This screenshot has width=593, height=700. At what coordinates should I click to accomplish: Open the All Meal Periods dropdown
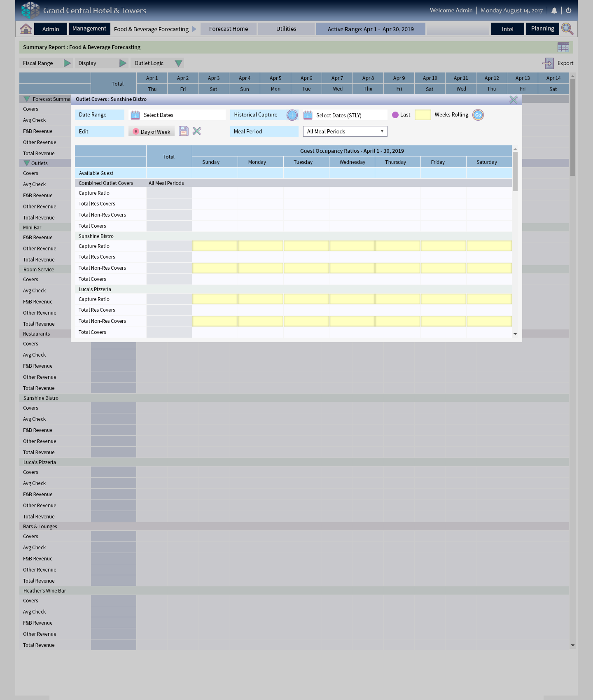click(345, 131)
